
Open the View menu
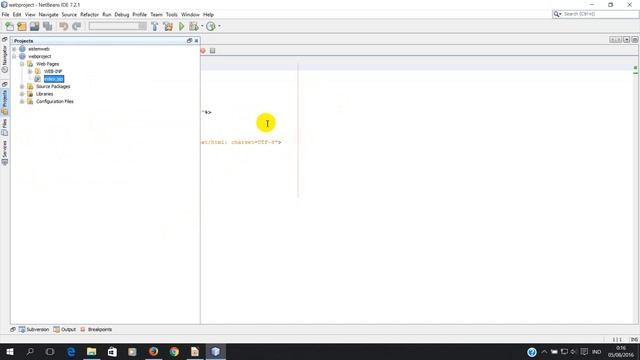30,15
